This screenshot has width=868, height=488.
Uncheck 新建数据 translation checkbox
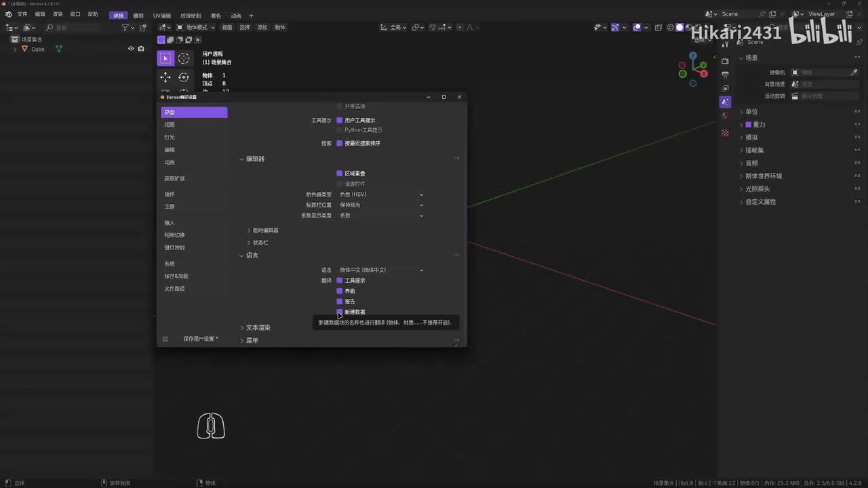(x=340, y=312)
